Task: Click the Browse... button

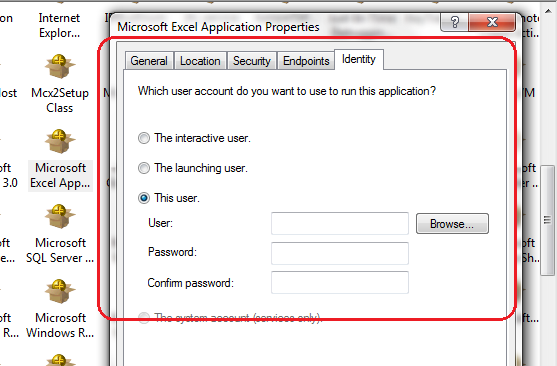Action: [452, 224]
